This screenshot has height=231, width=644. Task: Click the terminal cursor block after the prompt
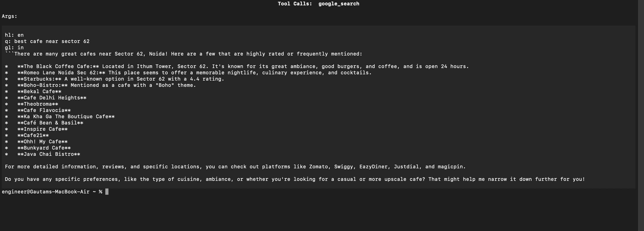pos(107,192)
